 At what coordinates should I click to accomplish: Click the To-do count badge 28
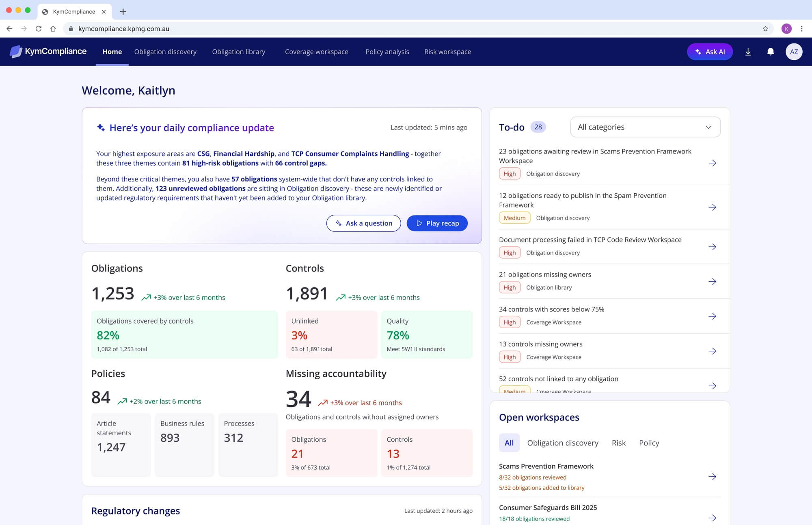pyautogui.click(x=538, y=127)
